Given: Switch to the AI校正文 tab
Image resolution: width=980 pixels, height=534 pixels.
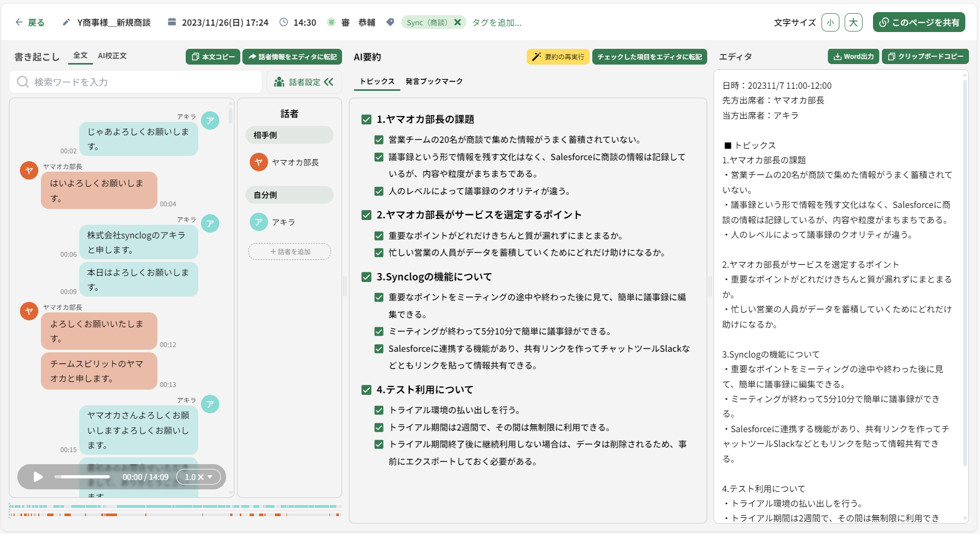Looking at the screenshot, I should coord(112,56).
